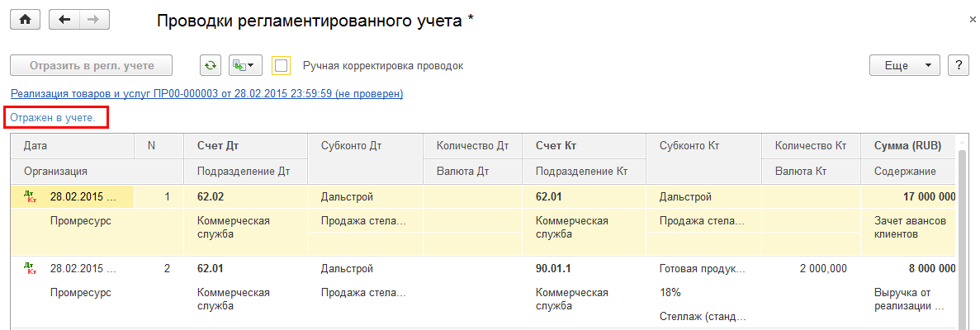The height and width of the screenshot is (330, 980).
Task: Click the question mark help button
Action: pos(958,65)
